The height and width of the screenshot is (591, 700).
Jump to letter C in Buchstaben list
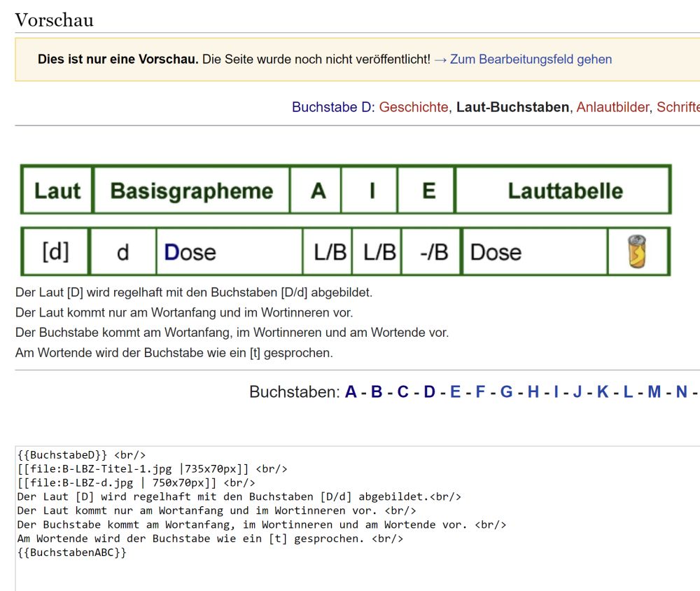[402, 392]
